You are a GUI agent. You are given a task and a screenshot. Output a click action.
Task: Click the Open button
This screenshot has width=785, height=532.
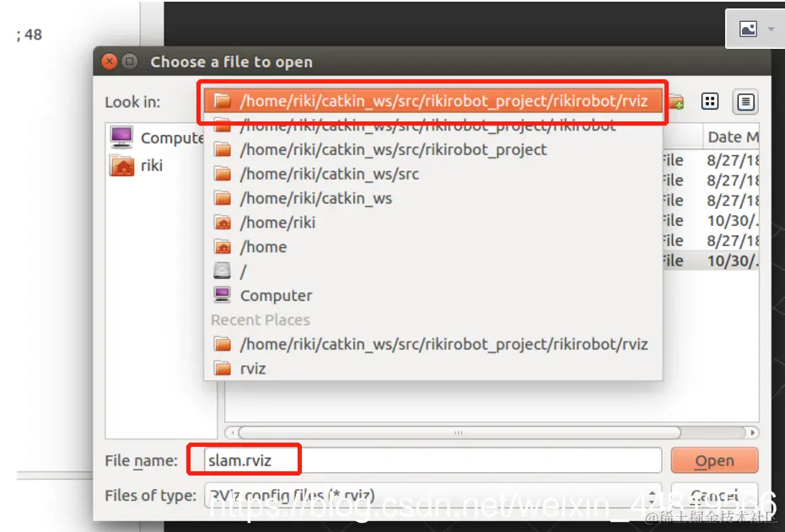(714, 460)
